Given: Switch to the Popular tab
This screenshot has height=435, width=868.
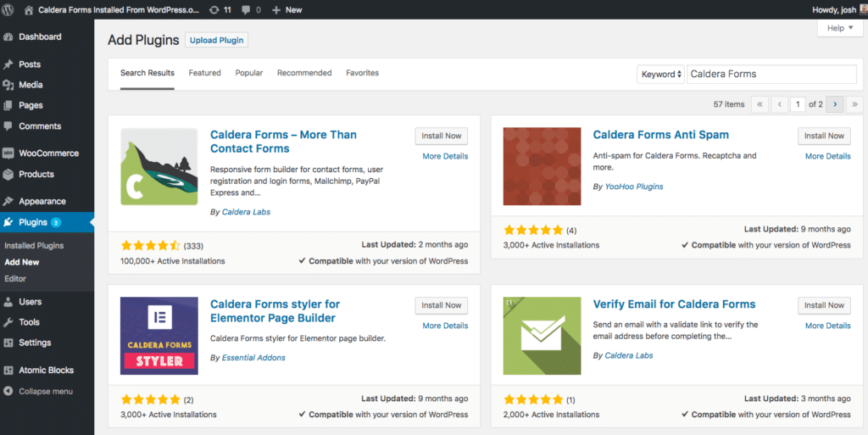Looking at the screenshot, I should [x=249, y=73].
